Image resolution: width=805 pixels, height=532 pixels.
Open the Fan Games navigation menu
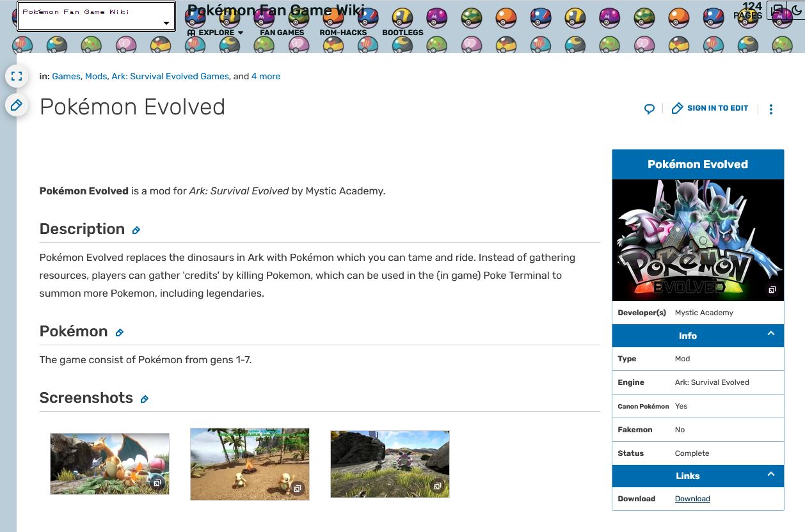[282, 33]
